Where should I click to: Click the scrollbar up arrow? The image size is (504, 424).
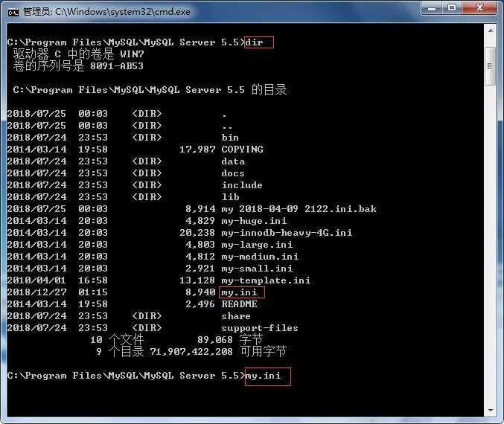tap(491, 34)
